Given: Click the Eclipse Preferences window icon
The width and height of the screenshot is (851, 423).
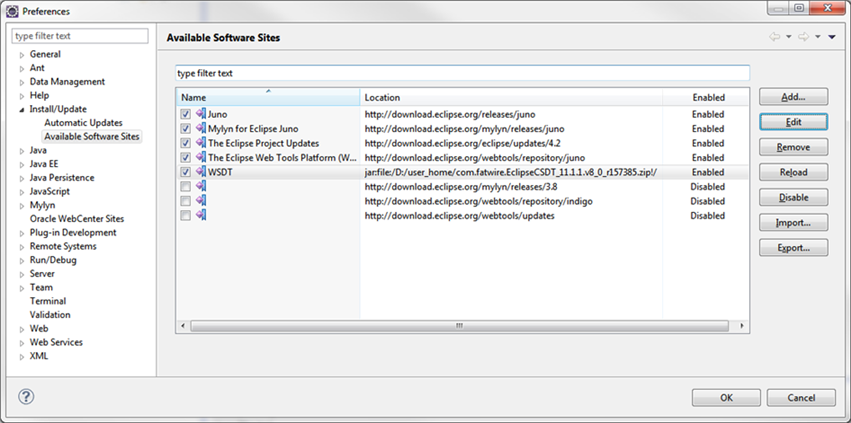Looking at the screenshot, I should (12, 11).
